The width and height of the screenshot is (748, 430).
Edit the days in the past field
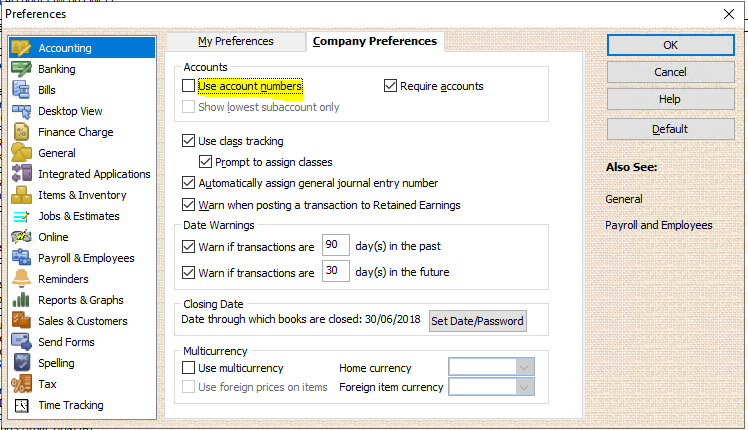pyautogui.click(x=335, y=245)
